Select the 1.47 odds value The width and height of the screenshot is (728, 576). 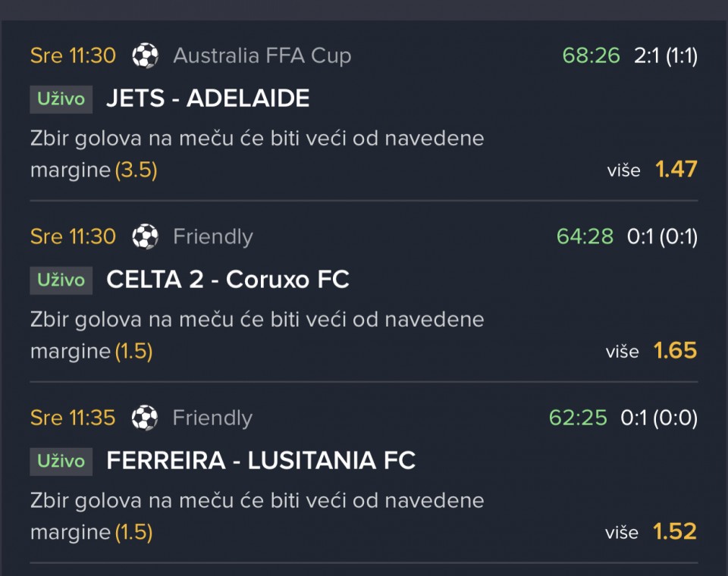(676, 169)
